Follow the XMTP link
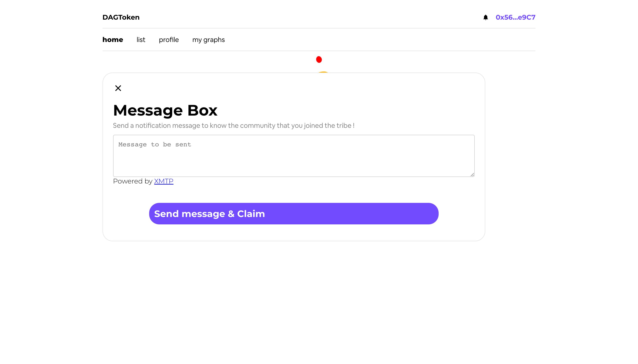The image size is (638, 364). (164, 181)
